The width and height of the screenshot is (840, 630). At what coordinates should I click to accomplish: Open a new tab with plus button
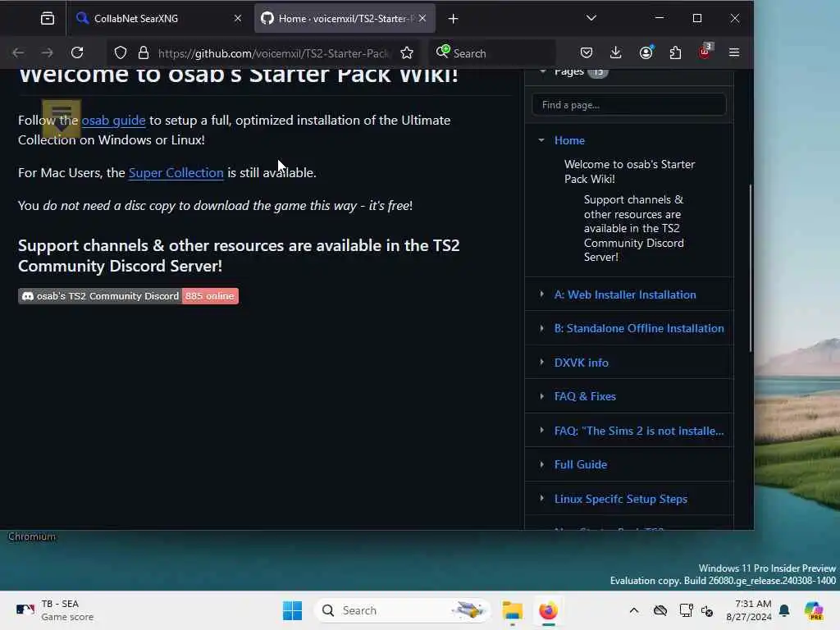453,19
